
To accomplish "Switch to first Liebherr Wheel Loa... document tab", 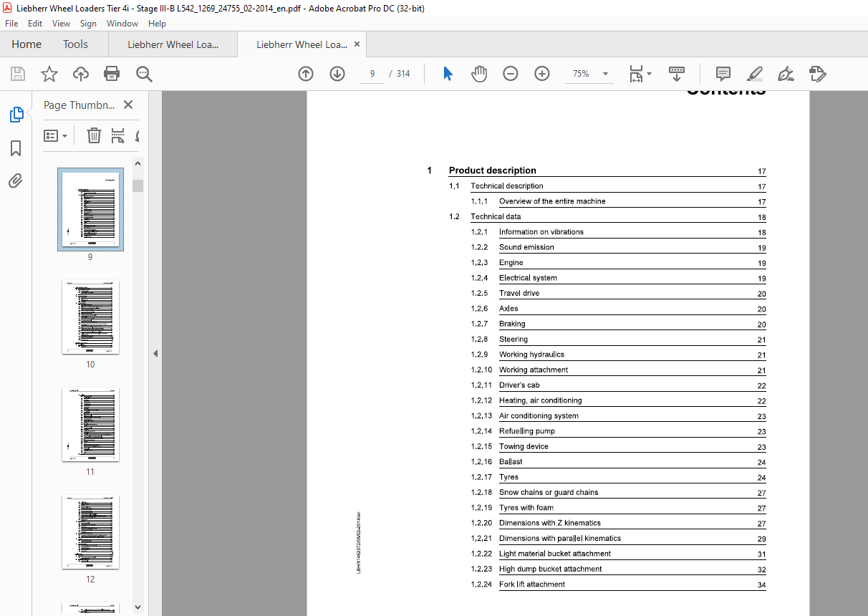I will tap(173, 44).
